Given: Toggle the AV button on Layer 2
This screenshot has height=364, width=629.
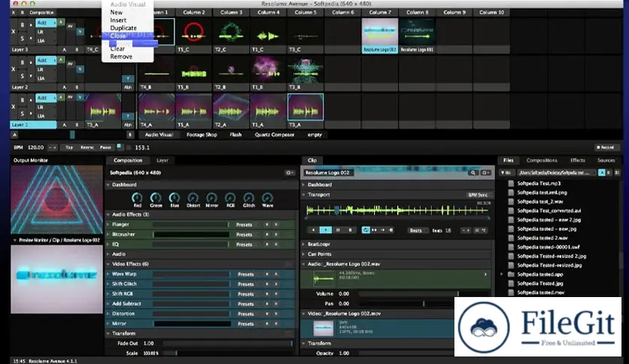Looking at the screenshot, I should pos(70,64).
